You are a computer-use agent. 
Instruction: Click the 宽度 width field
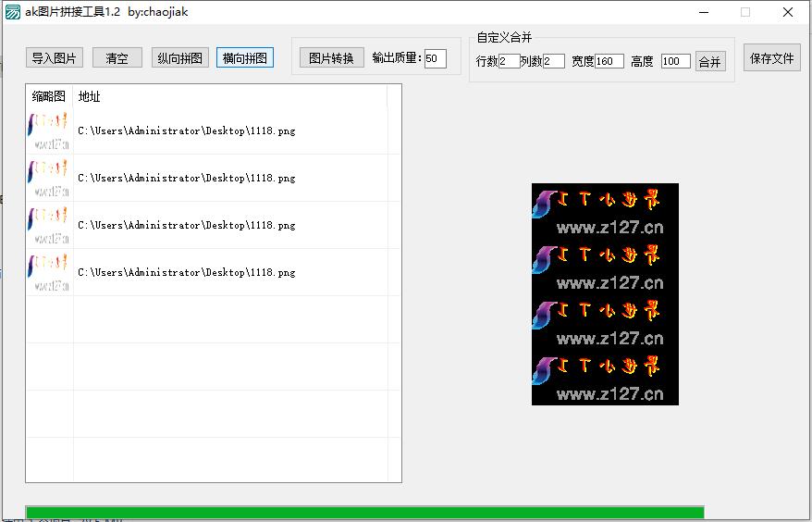[x=609, y=61]
